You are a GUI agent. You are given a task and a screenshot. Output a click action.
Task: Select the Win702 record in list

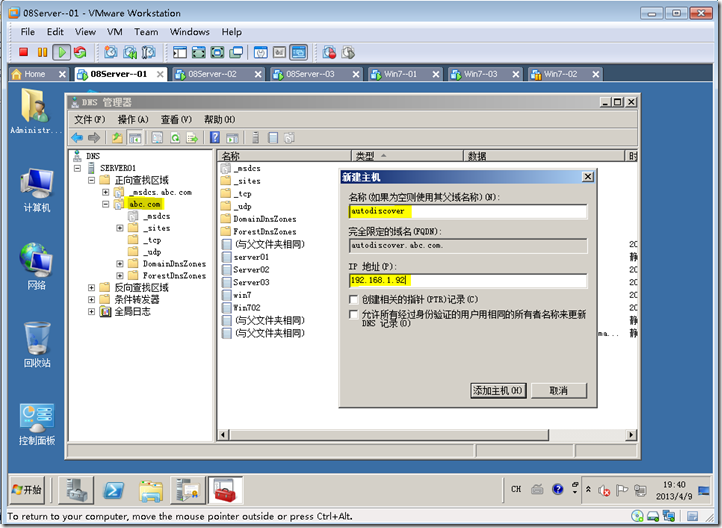(247, 307)
